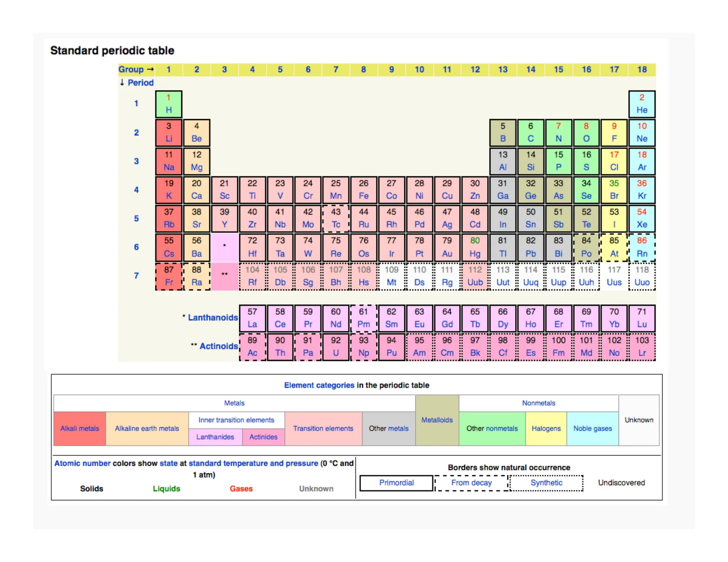Open standard temperature and pressure link

[x=253, y=464]
